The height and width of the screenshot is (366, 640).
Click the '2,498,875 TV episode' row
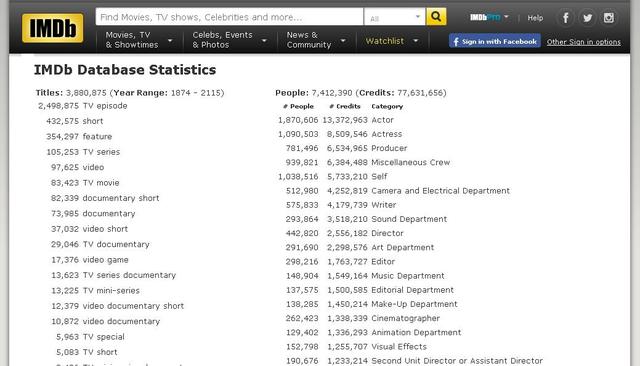pyautogui.click(x=83, y=106)
